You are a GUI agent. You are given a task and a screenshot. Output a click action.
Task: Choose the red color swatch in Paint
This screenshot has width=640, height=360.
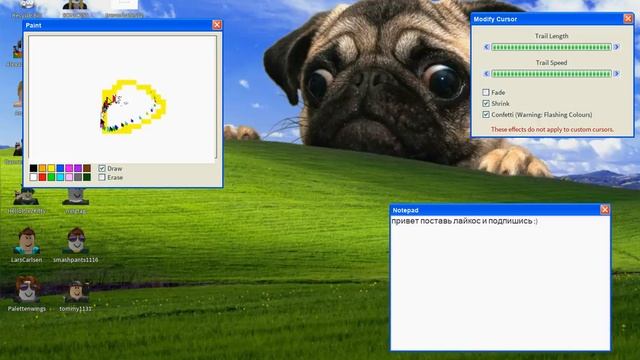(42, 177)
